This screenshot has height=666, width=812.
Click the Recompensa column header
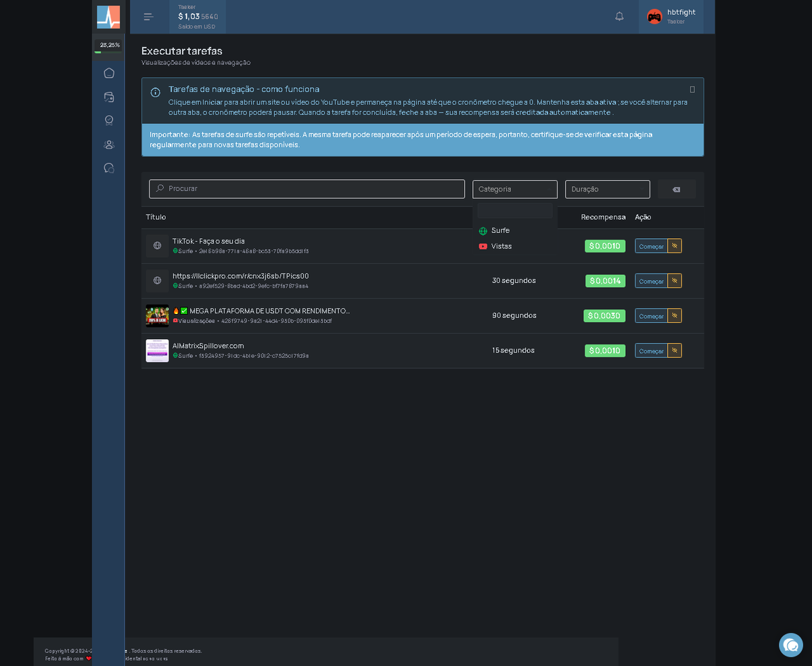point(603,217)
